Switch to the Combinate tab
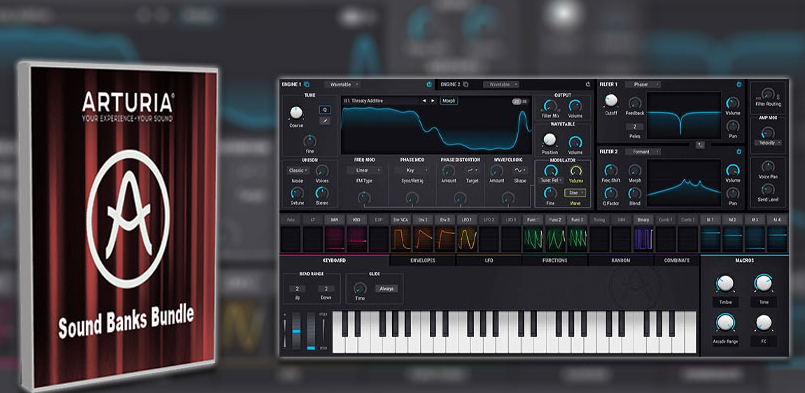Viewport: 805px width, 393px height. (677, 260)
